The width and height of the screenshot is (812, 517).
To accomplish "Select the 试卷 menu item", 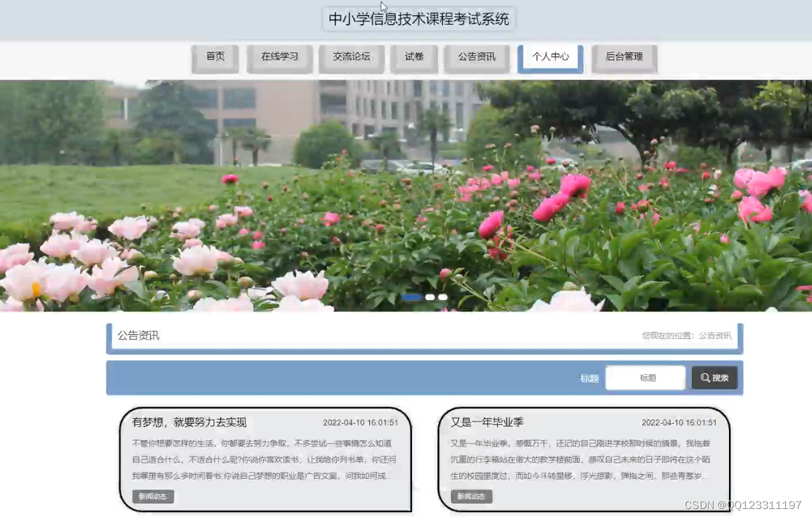I will [x=414, y=58].
